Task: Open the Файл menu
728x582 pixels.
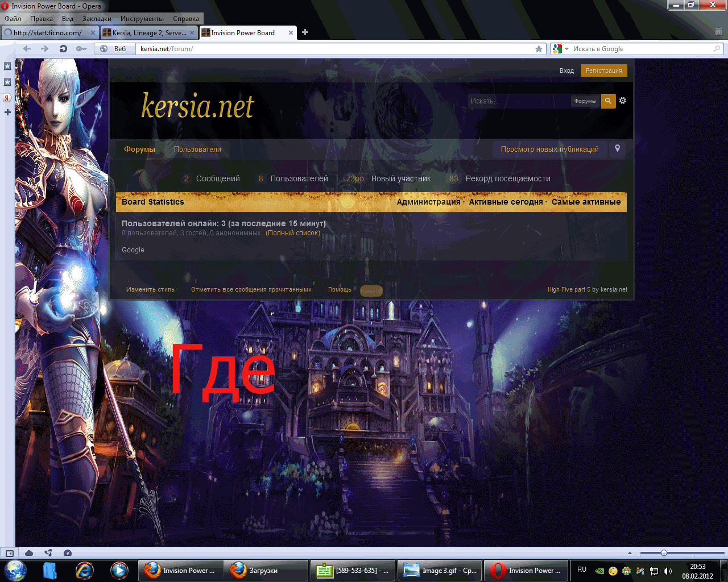Action: [13, 19]
